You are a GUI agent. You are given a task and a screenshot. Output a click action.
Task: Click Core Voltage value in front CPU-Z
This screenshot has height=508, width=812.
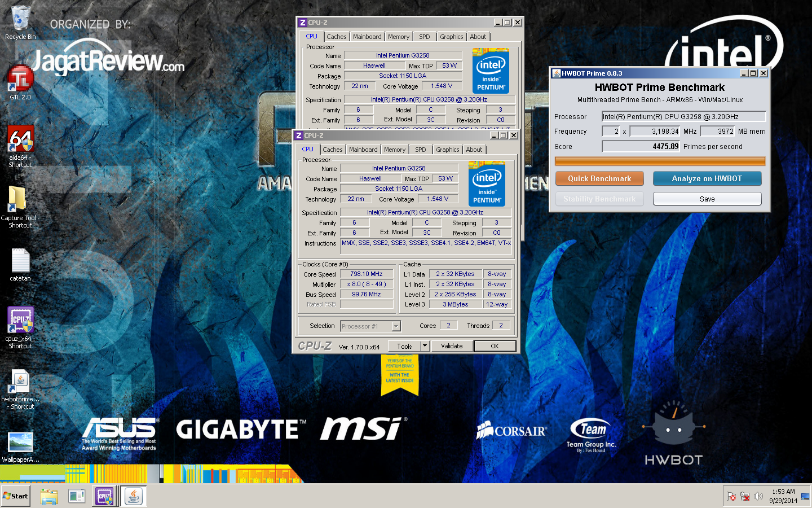(x=438, y=199)
